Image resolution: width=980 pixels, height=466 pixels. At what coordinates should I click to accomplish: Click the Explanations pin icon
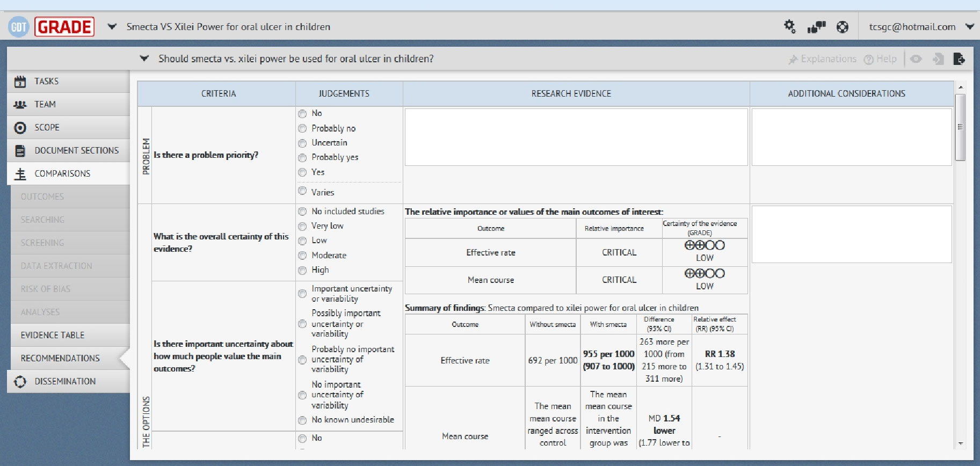pyautogui.click(x=793, y=60)
